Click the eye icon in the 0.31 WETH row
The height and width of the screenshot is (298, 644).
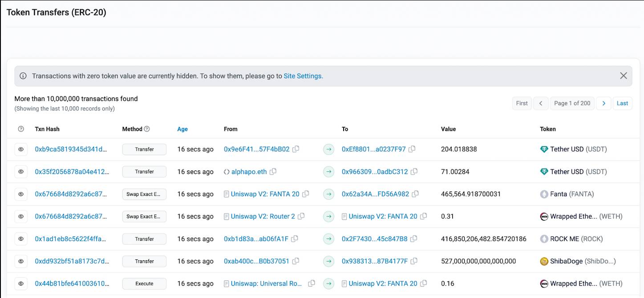[21, 217]
